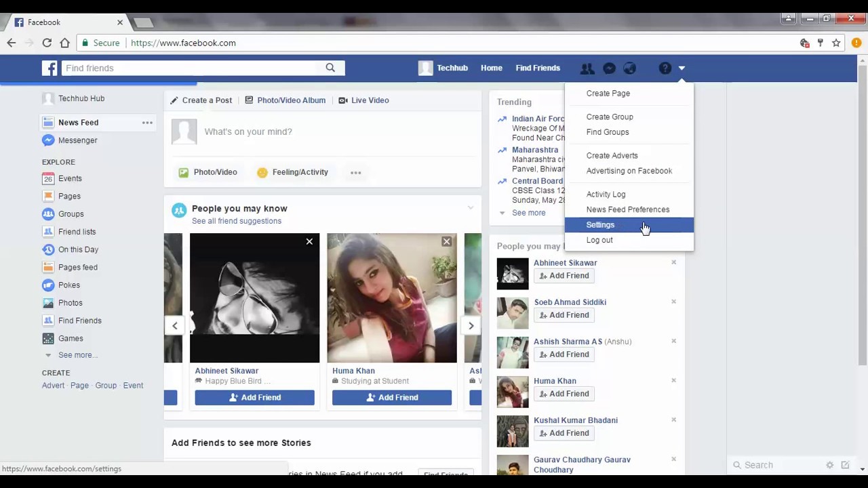Click the Photo/Video composer button
The height and width of the screenshot is (488, 868).
pyautogui.click(x=208, y=172)
